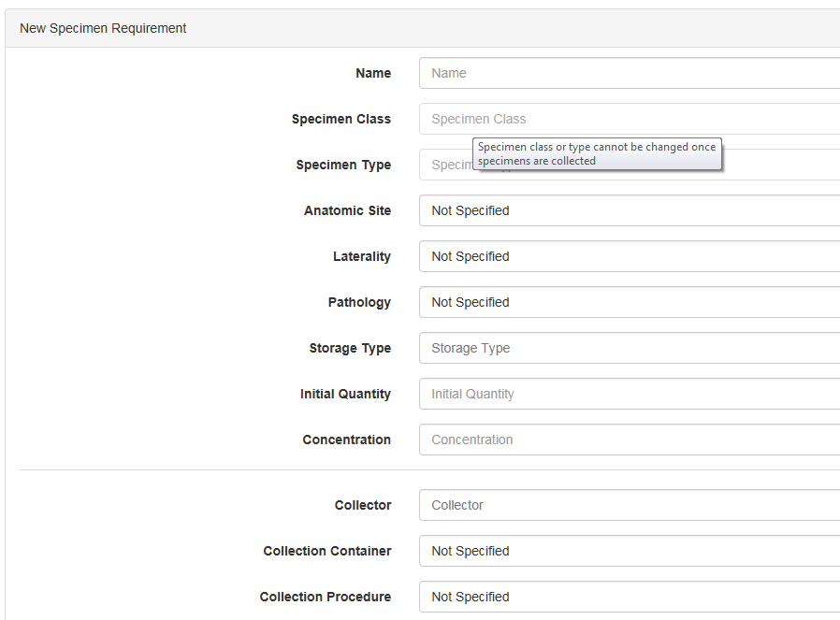Click the New Specimen Requirement header
Screen dimensions: 840x620
(x=103, y=28)
